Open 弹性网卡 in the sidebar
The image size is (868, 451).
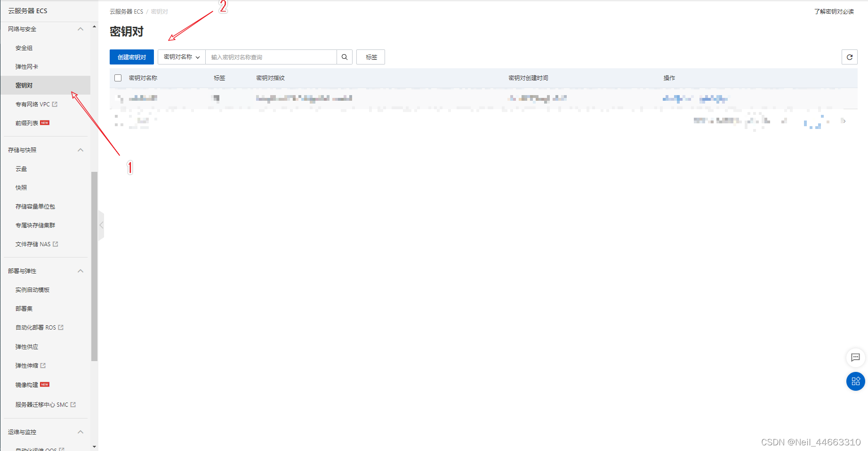tap(27, 67)
